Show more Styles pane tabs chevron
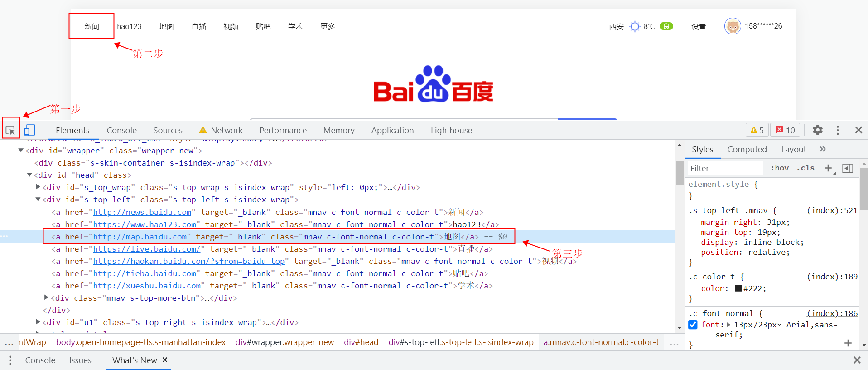The image size is (868, 370). (823, 149)
